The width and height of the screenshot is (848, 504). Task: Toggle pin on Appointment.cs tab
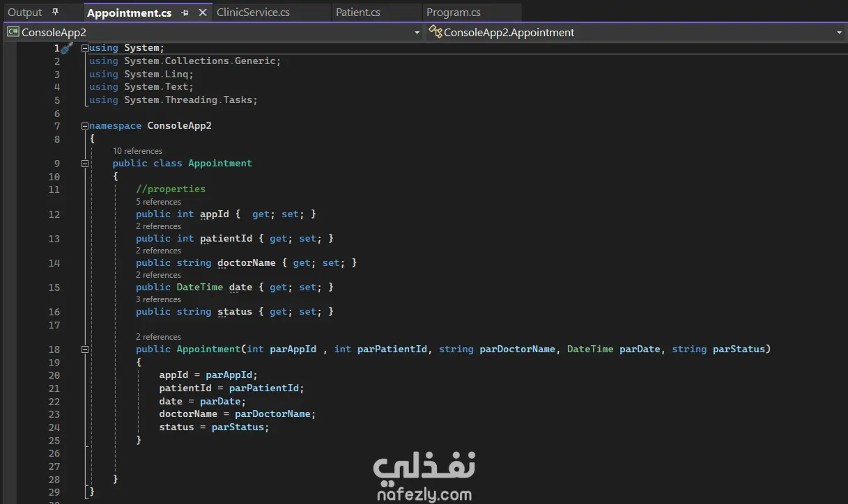tap(185, 13)
